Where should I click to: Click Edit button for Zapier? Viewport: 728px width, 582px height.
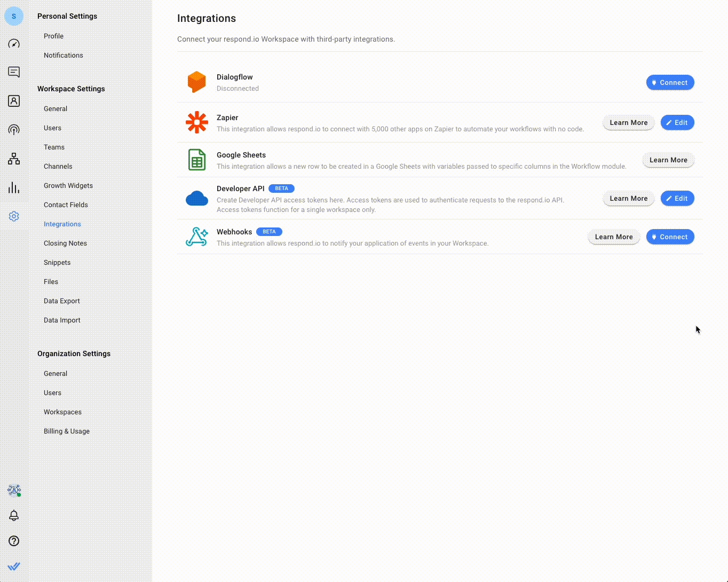(677, 123)
